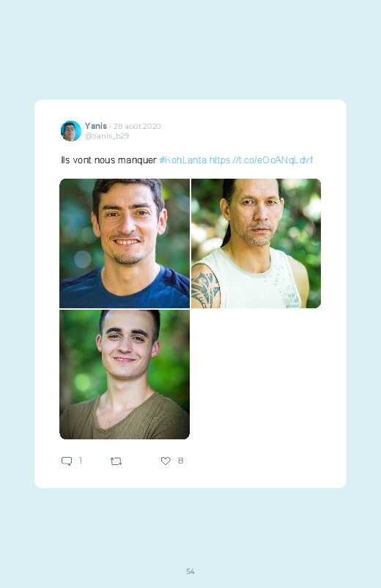
Task: Open photo of smiling man in blue shirt
Action: pyautogui.click(x=125, y=243)
